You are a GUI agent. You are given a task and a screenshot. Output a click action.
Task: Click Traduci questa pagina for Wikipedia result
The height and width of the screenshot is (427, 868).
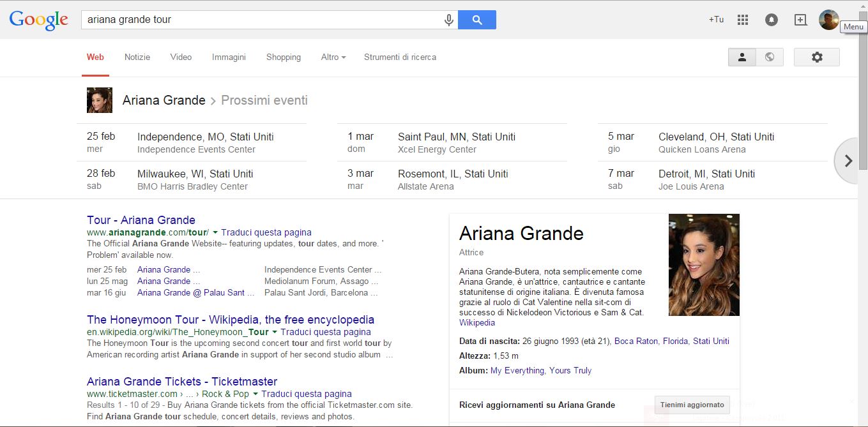pos(326,332)
